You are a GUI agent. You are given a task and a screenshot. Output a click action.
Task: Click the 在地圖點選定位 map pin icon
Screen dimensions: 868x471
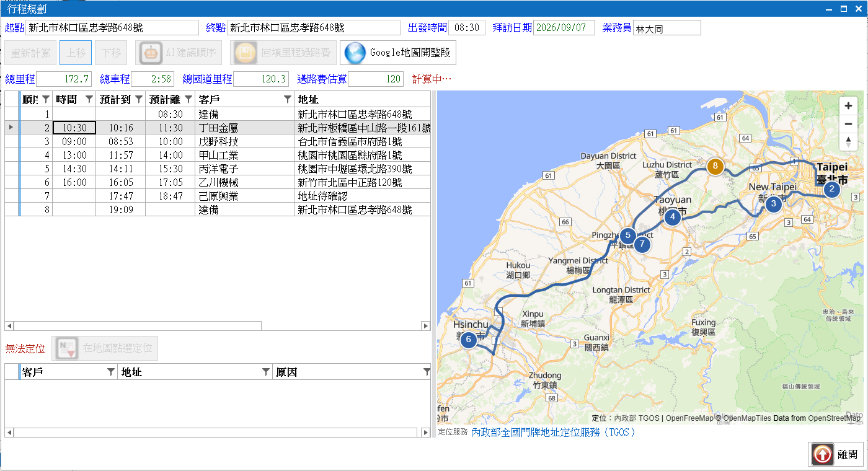66,348
